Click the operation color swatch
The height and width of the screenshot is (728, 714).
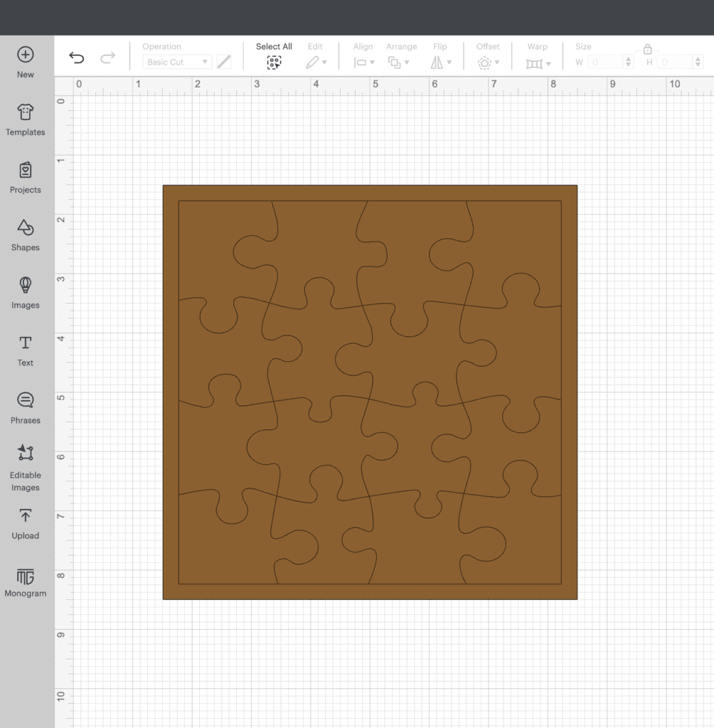click(x=224, y=62)
